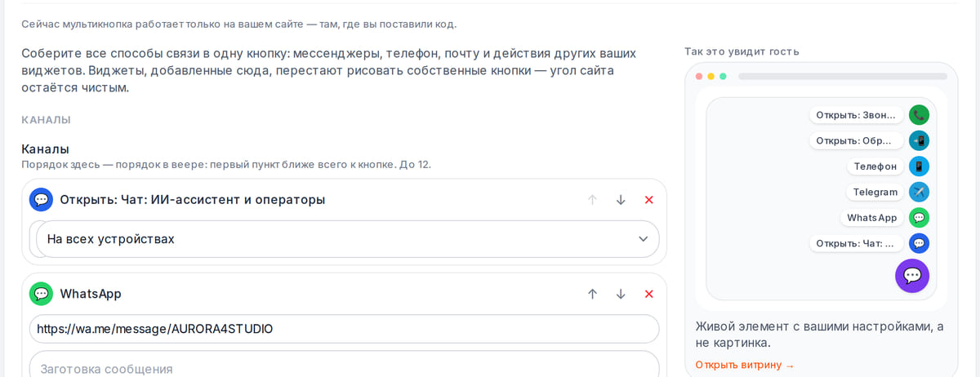Click Telegram plane icon in preview
The width and height of the screenshot is (980, 377).
[x=919, y=193]
